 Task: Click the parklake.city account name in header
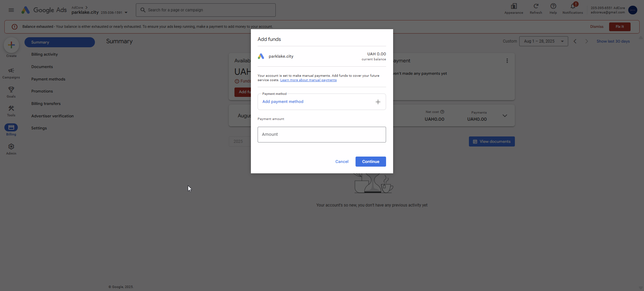tap(85, 12)
